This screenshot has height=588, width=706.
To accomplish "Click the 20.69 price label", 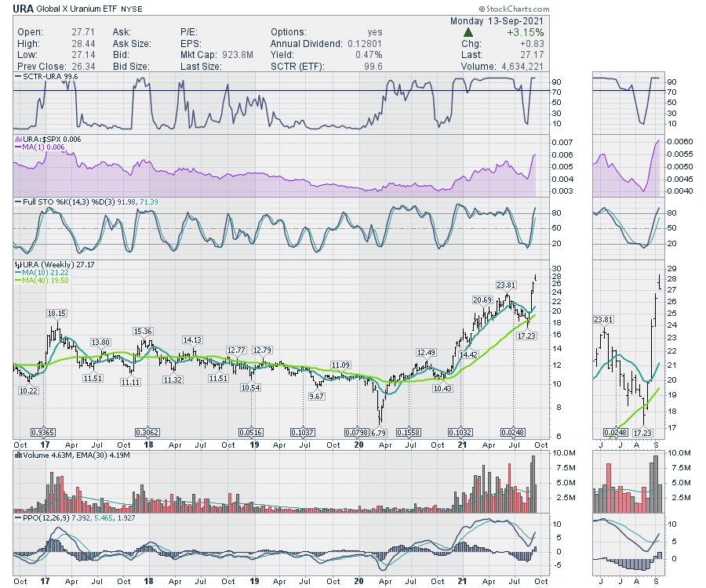I will (x=482, y=299).
